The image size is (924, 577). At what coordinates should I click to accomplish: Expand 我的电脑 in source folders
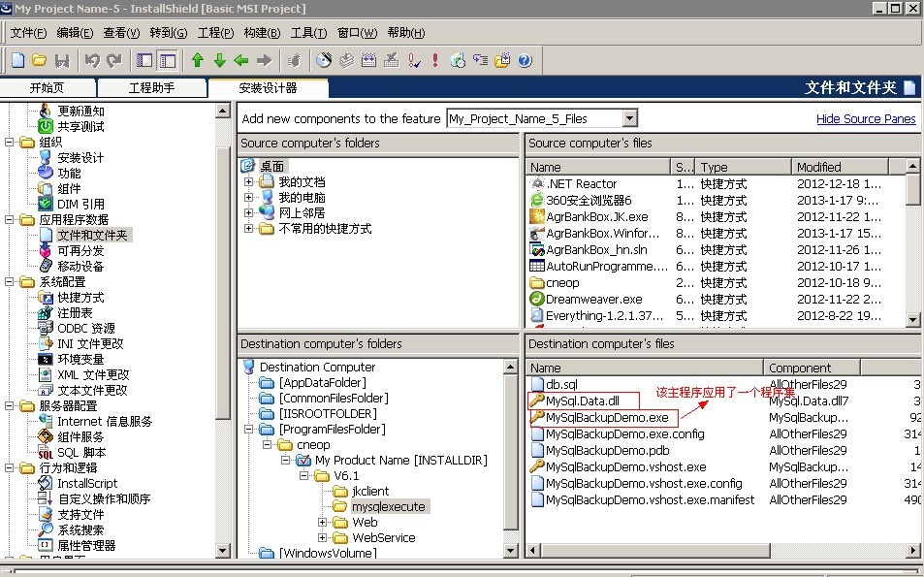[248, 197]
